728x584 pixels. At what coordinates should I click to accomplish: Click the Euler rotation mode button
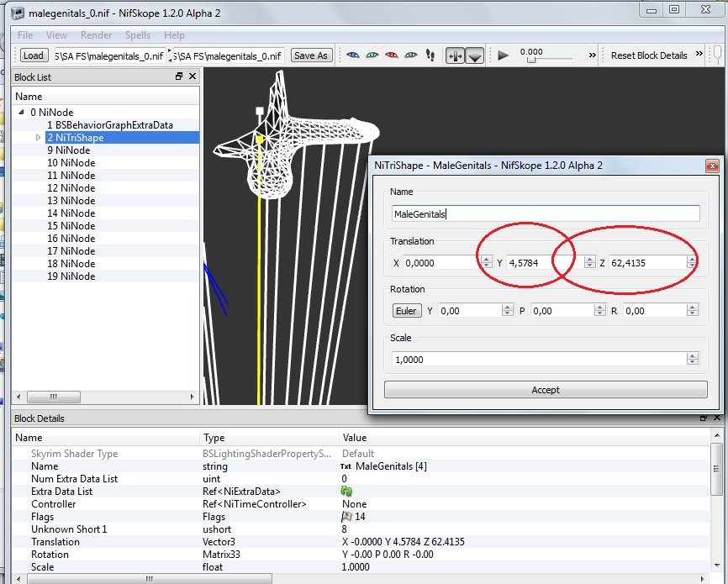(x=407, y=311)
